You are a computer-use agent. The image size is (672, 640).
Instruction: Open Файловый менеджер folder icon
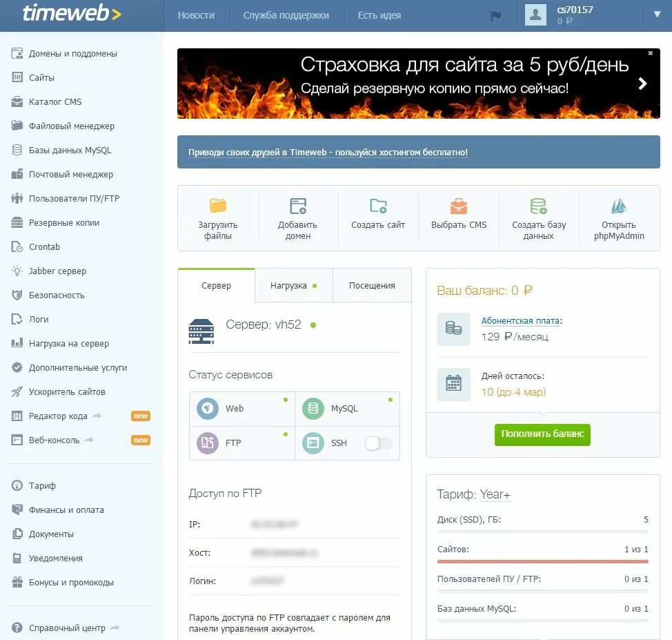(x=17, y=126)
